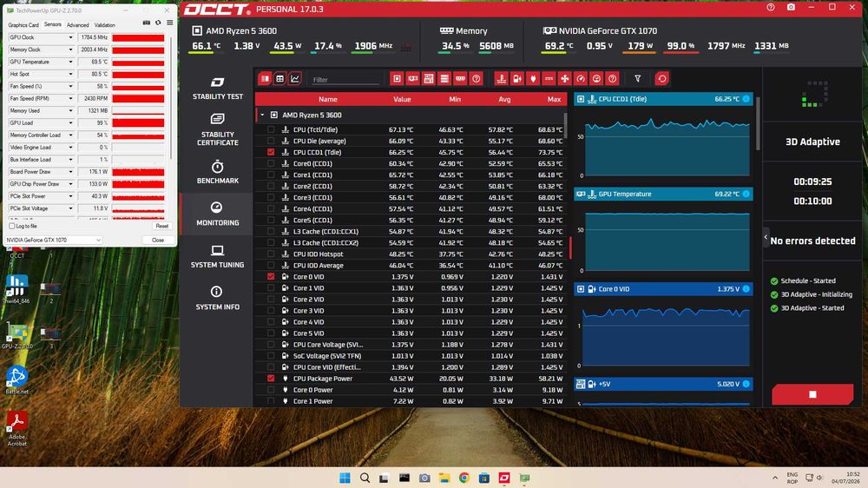The image size is (868, 488).
Task: Open the Benchmark section in sidebar
Action: [x=218, y=172]
